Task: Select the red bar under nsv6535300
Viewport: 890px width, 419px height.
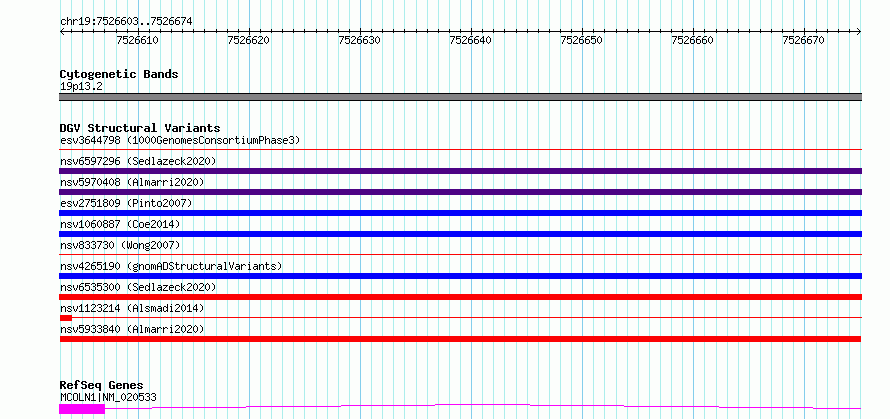Action: click(x=460, y=297)
